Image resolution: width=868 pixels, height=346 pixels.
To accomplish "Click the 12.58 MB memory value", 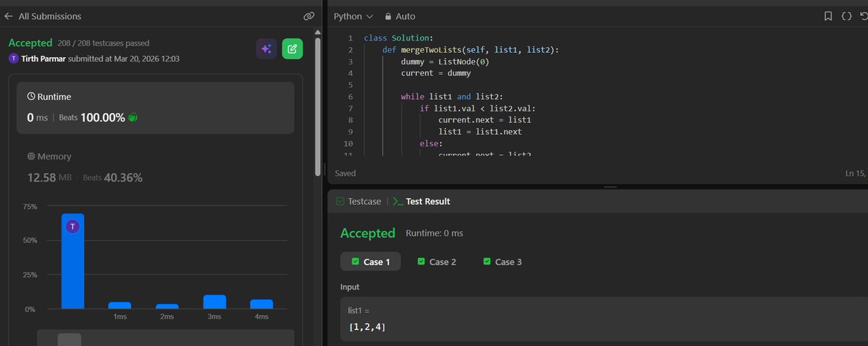I will [x=49, y=178].
